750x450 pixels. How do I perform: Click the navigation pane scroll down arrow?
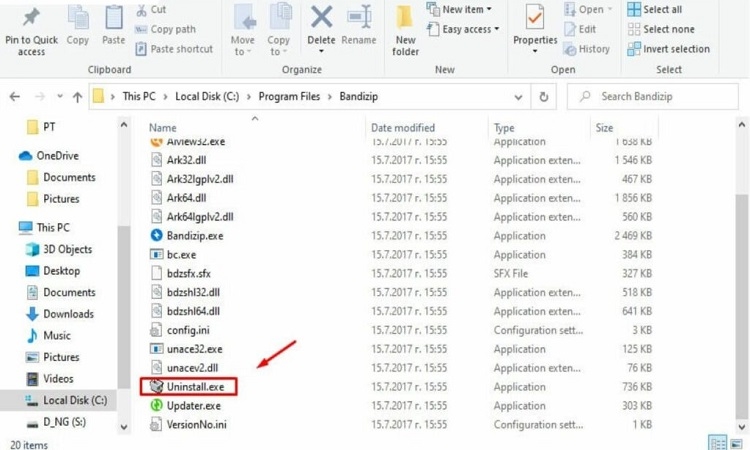(124, 427)
